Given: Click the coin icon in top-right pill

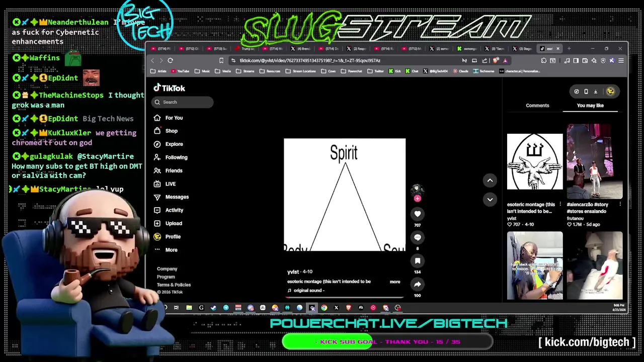Looking at the screenshot, I should (x=577, y=92).
